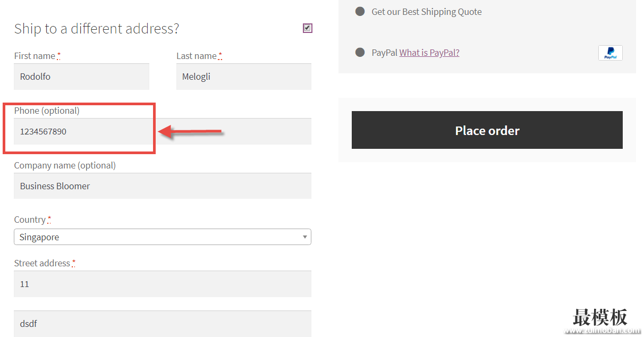The height and width of the screenshot is (337, 644).
Task: Click the Company name (optional) label
Action: (x=65, y=165)
